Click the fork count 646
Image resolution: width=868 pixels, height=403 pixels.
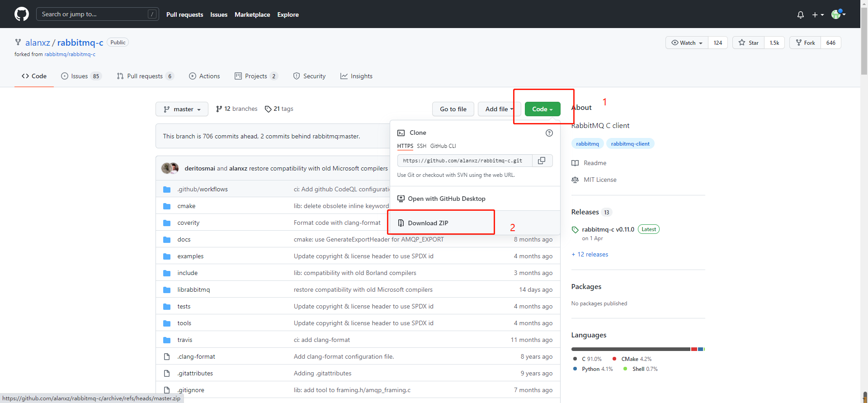coord(831,43)
